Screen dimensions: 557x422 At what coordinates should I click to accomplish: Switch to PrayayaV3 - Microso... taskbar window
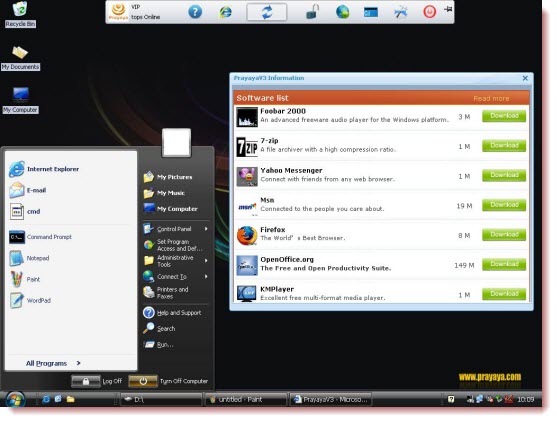coord(331,400)
